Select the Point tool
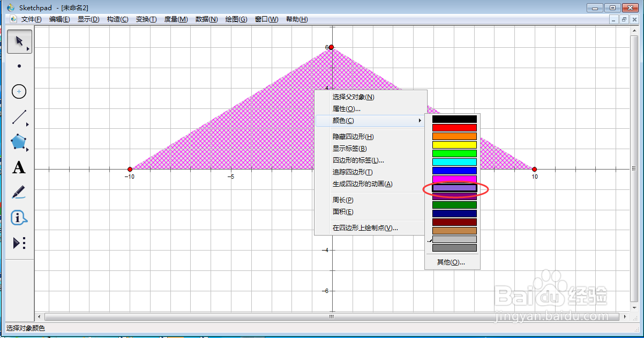This screenshot has width=644, height=338. point(19,66)
